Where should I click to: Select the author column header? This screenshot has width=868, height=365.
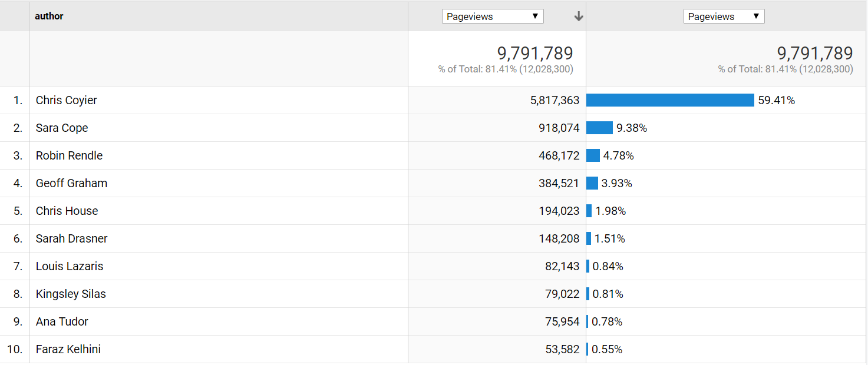[49, 16]
